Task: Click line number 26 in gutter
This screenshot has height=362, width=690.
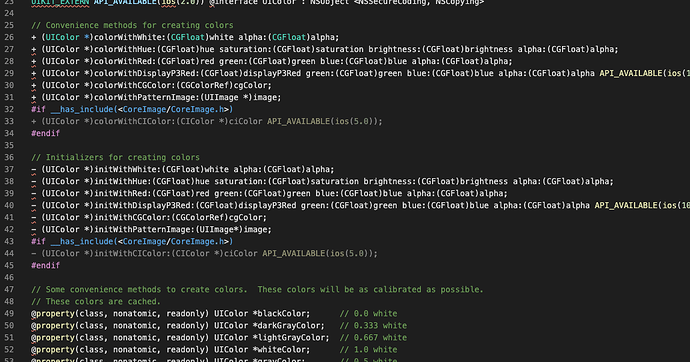Action: pos(9,37)
